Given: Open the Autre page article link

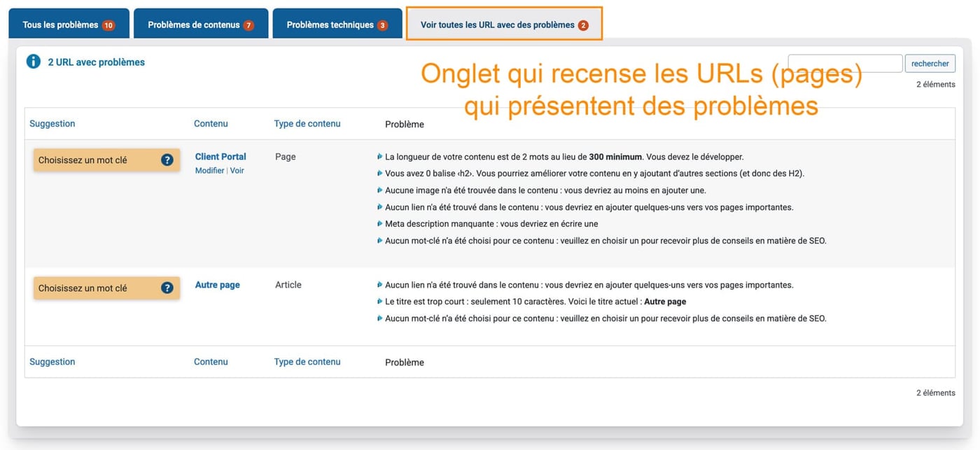Looking at the screenshot, I should point(216,284).
